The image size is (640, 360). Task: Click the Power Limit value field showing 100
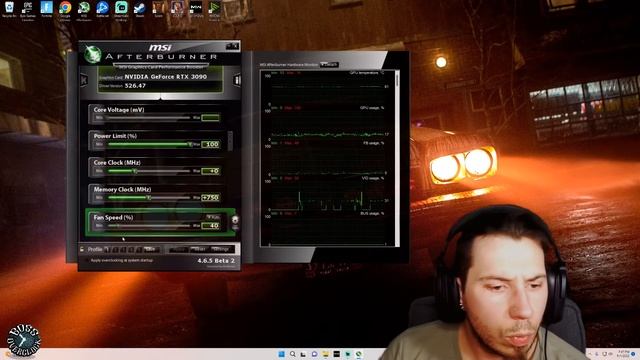pyautogui.click(x=211, y=144)
